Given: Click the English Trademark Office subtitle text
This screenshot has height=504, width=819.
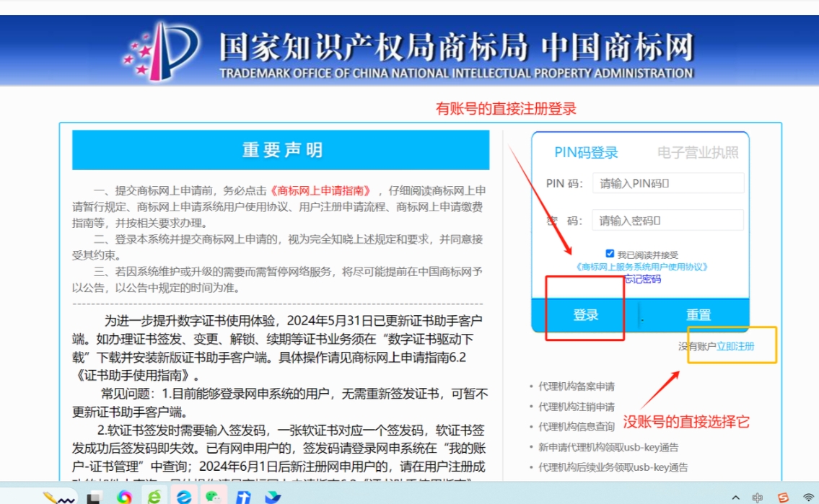Looking at the screenshot, I should [x=456, y=74].
